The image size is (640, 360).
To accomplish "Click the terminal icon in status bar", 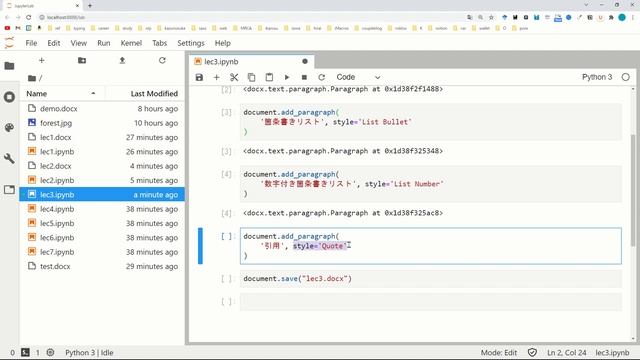I will (25, 352).
